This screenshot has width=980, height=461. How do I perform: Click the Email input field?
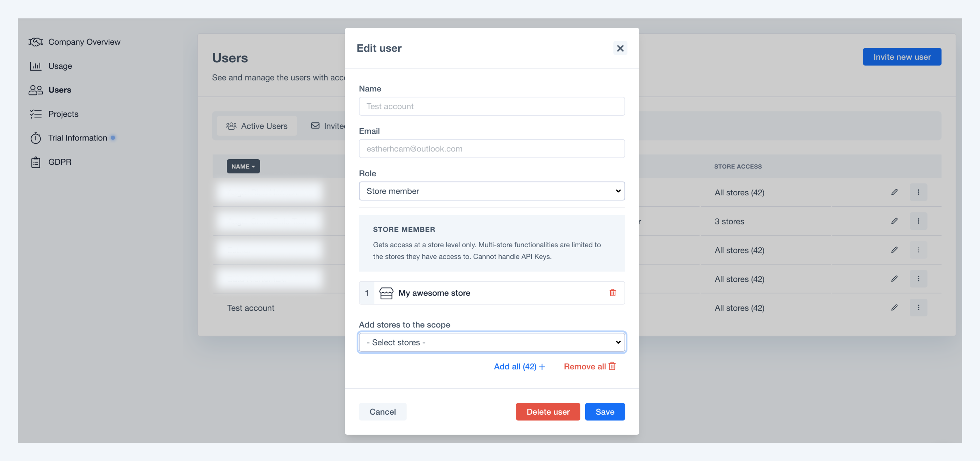coord(491,149)
